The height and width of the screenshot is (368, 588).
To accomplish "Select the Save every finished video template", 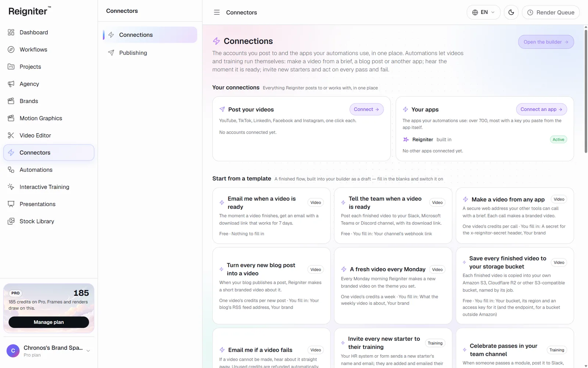I will tap(515, 286).
